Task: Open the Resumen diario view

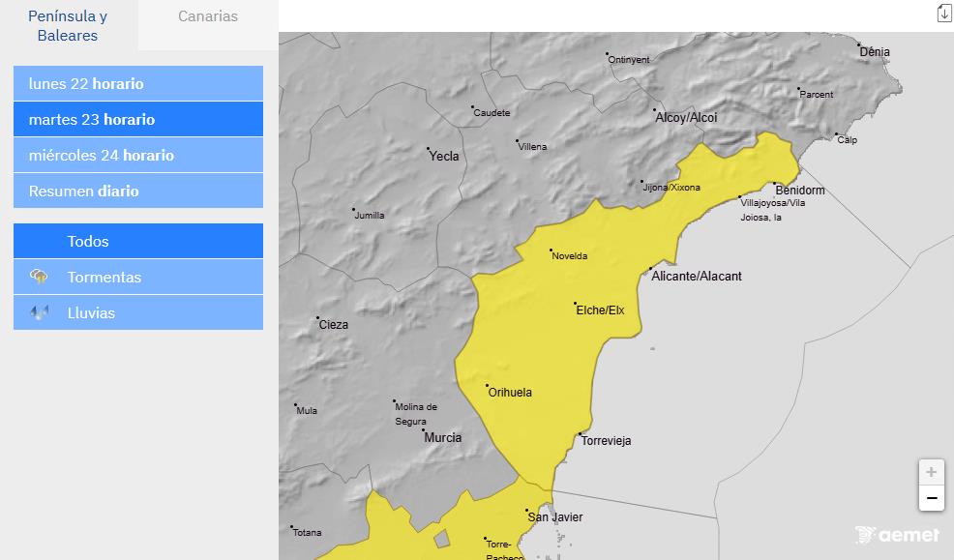Action: pos(138,192)
